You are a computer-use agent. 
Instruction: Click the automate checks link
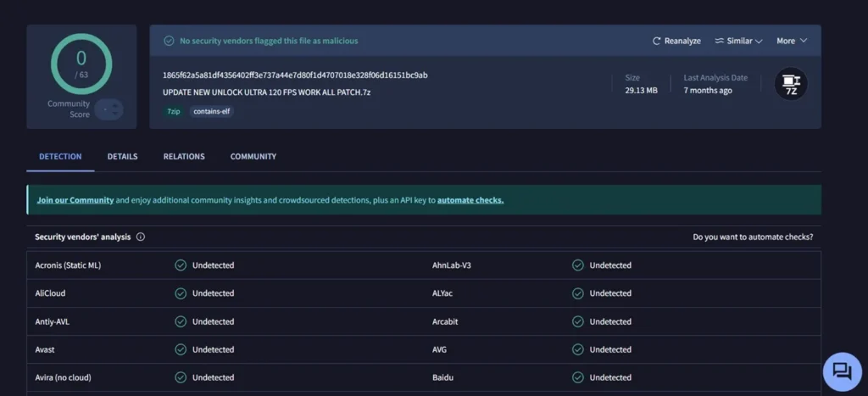(470, 200)
